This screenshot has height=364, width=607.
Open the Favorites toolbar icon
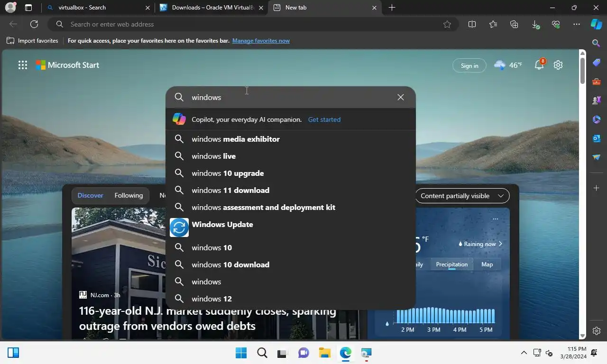[x=493, y=24]
